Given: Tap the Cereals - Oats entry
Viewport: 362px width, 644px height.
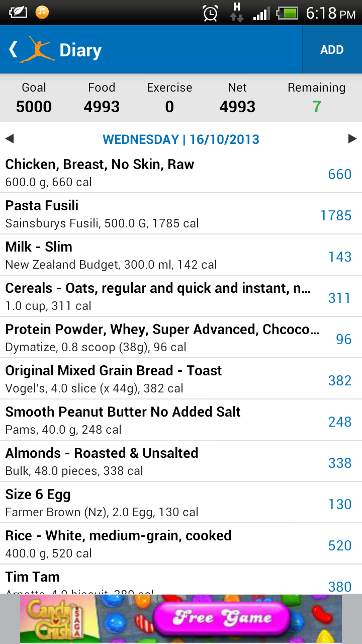Looking at the screenshot, I should [181, 296].
